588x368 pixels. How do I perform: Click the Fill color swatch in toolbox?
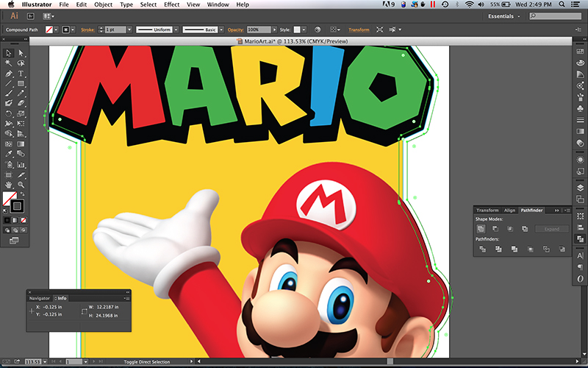(x=10, y=198)
